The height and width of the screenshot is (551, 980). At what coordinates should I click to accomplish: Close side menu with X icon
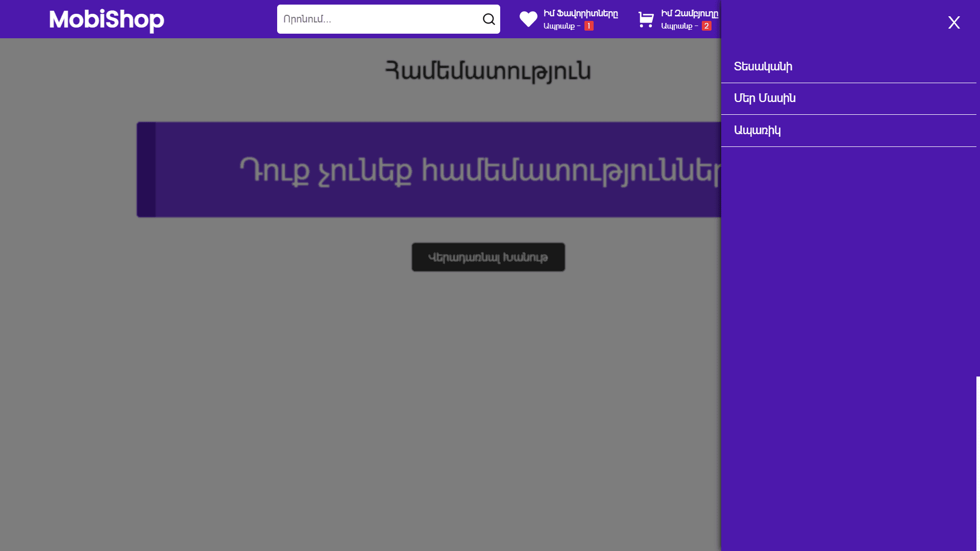(953, 22)
